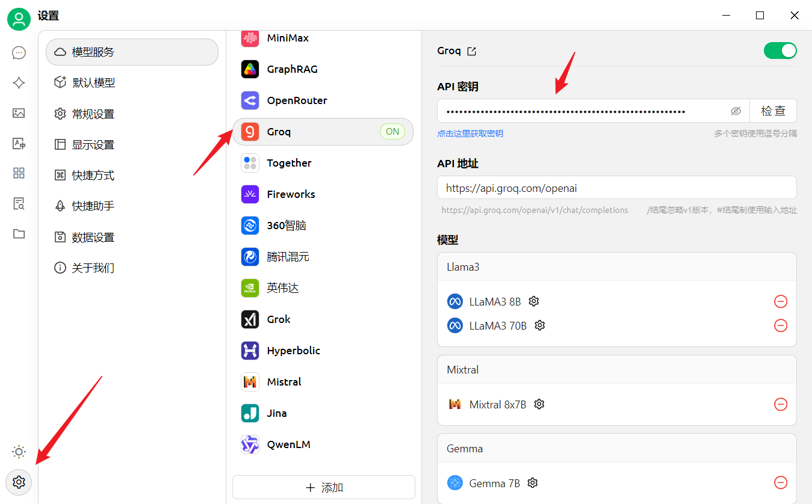Open 数据设置 settings section
812x504 pixels.
click(x=132, y=238)
